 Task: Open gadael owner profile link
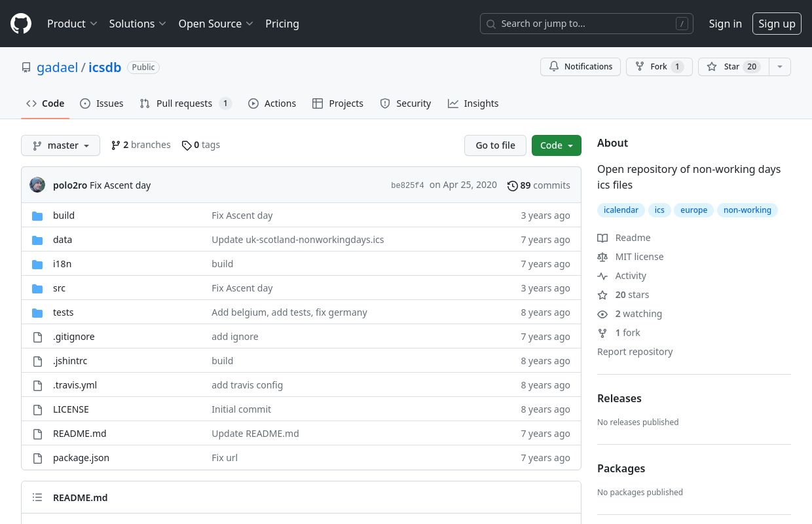click(58, 67)
